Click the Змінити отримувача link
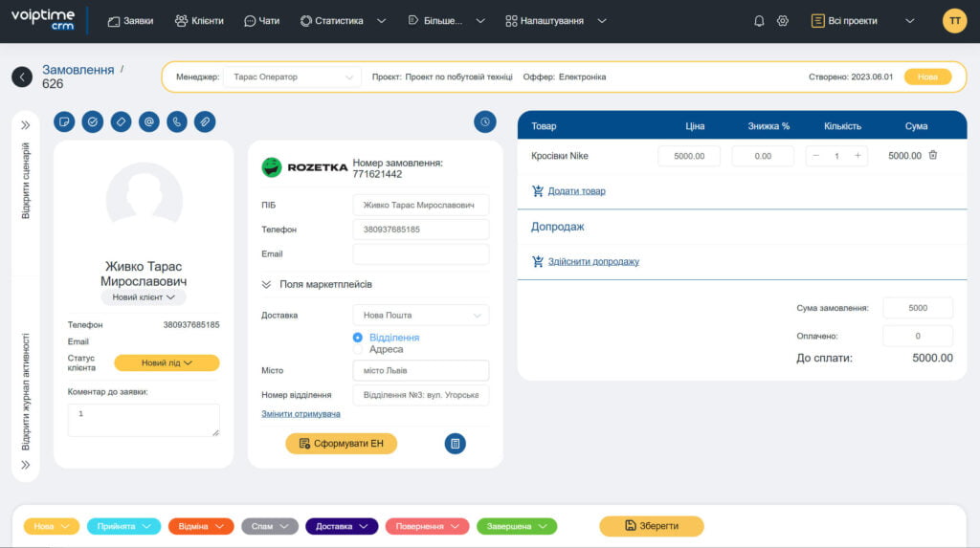The width and height of the screenshot is (980, 548). click(x=301, y=414)
